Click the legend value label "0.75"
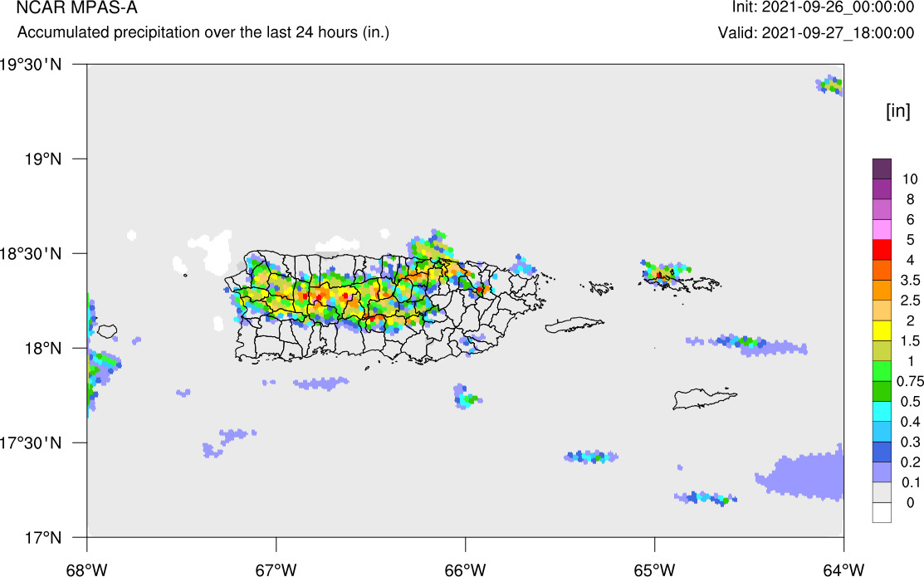 pos(910,381)
